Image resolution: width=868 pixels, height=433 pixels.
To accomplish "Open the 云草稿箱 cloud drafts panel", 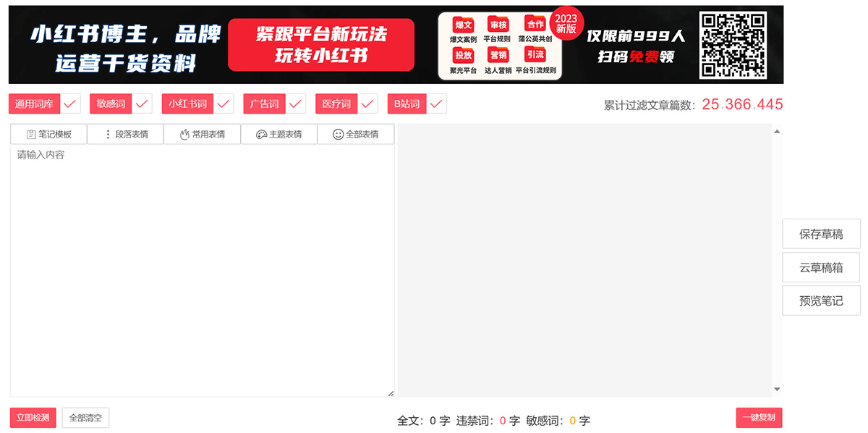I will point(821,267).
